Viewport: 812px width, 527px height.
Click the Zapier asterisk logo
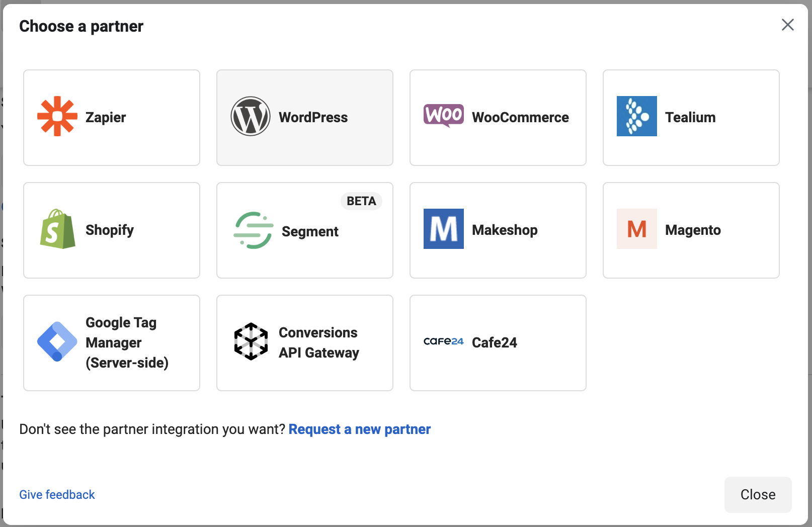57,116
